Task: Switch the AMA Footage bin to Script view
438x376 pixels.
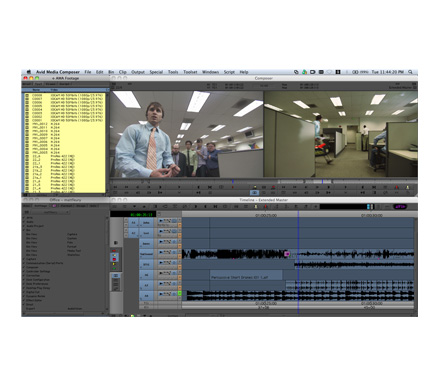Action: point(64,84)
